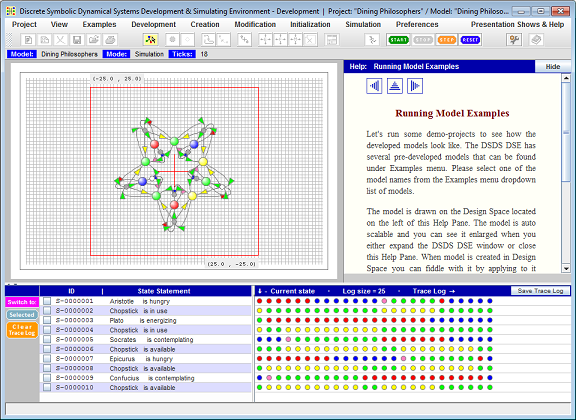Tick checkbox for S-0000002 Chopstick row
576x420 pixels.
click(47, 310)
